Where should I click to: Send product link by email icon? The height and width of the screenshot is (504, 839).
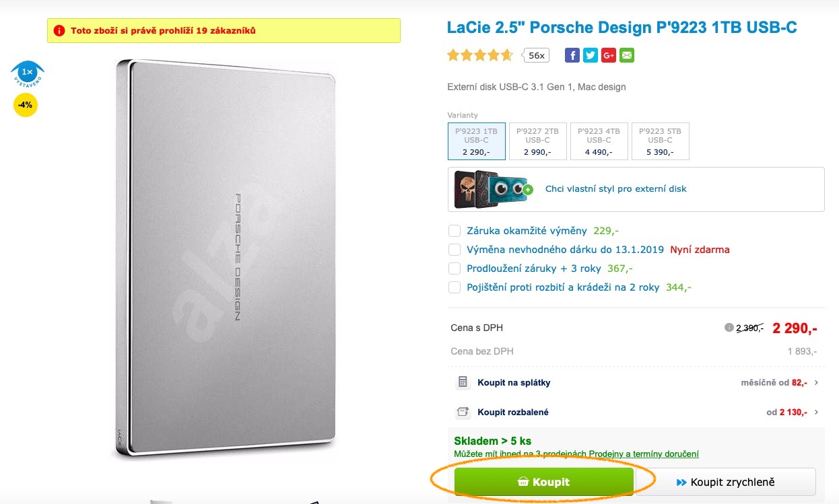pos(627,55)
